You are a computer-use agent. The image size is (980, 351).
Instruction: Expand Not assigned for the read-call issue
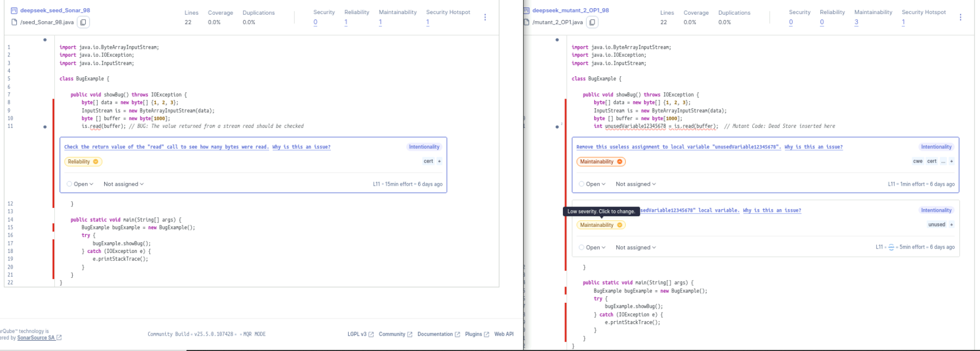(124, 184)
